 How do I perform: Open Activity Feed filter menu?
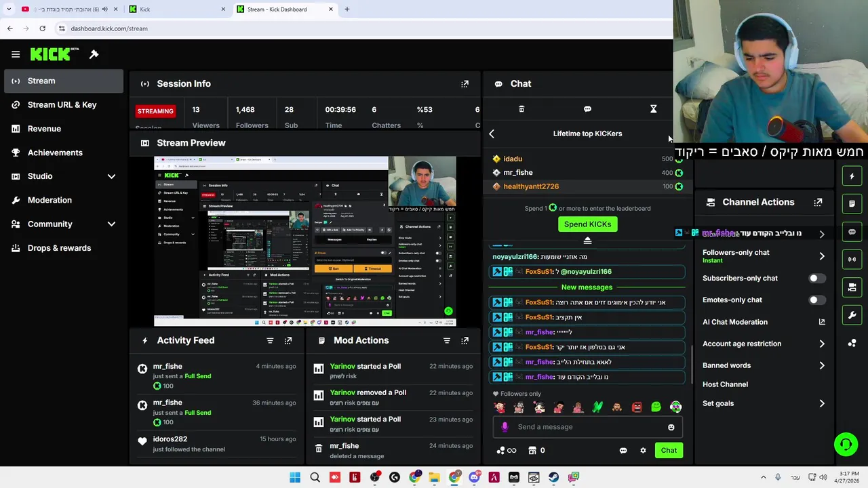(x=270, y=340)
